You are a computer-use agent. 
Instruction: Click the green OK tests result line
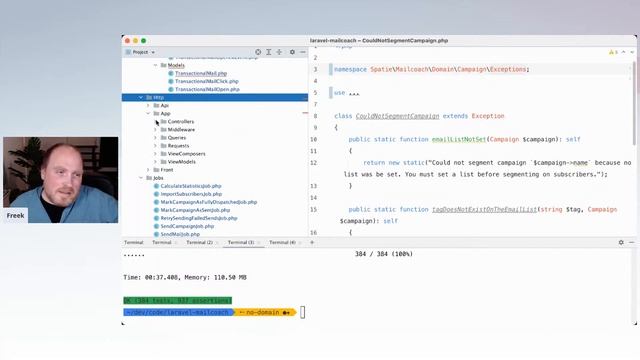(x=178, y=301)
